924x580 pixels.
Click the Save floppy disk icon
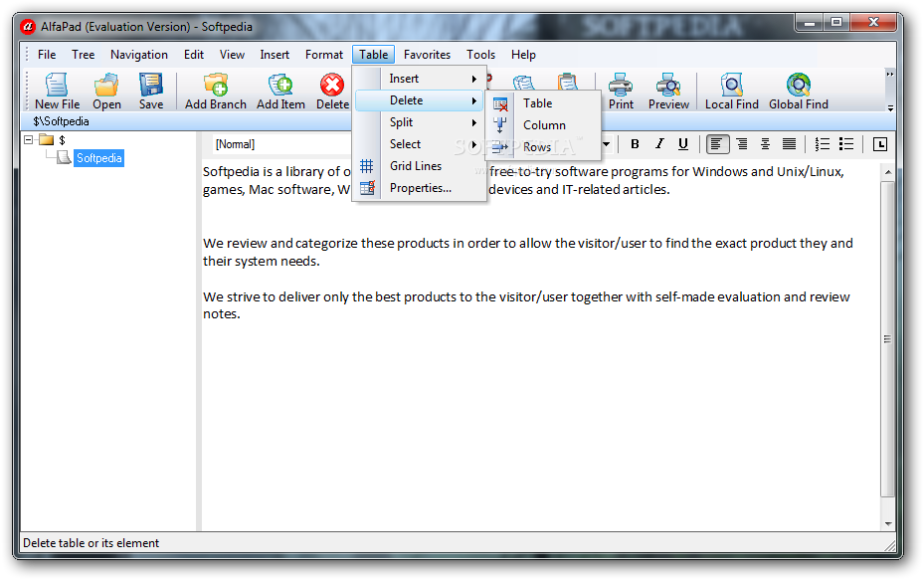tap(151, 85)
